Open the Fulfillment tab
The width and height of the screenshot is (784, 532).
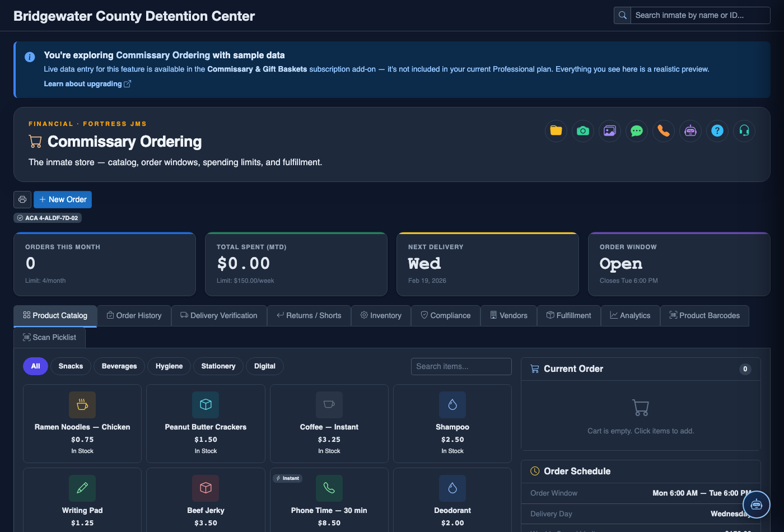coord(569,316)
